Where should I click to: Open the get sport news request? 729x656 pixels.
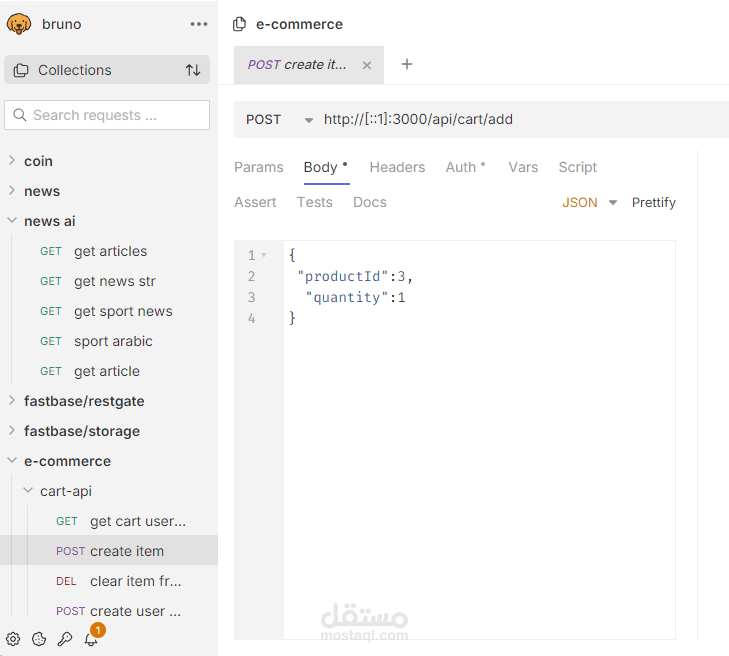[123, 311]
